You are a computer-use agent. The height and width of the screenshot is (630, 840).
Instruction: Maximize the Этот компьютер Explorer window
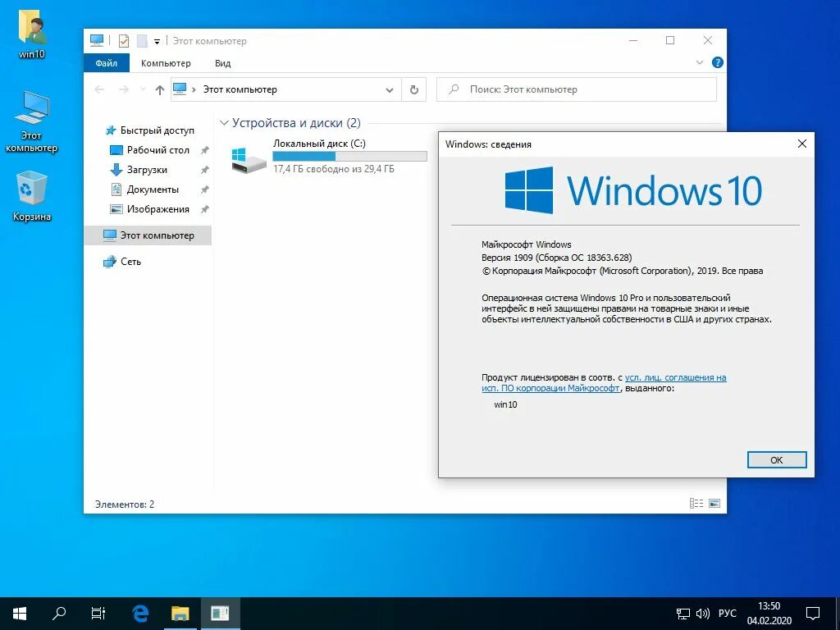(670, 41)
